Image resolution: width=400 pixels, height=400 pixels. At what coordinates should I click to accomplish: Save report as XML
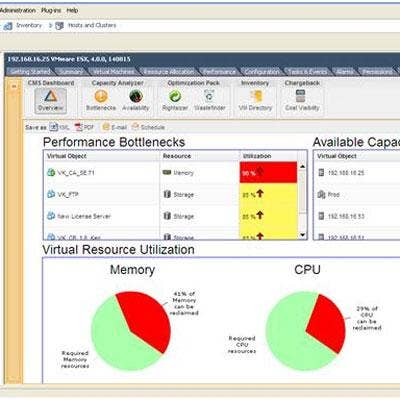(59, 127)
